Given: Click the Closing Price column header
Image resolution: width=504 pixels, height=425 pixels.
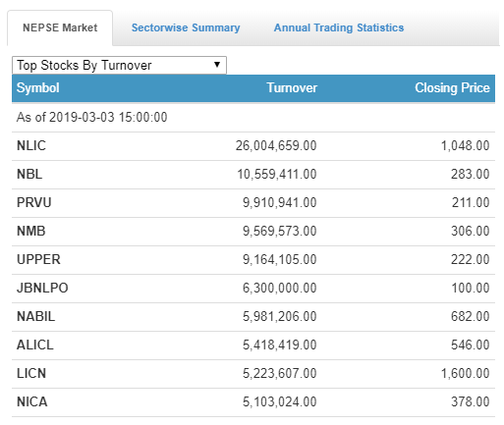Looking at the screenshot, I should point(452,88).
